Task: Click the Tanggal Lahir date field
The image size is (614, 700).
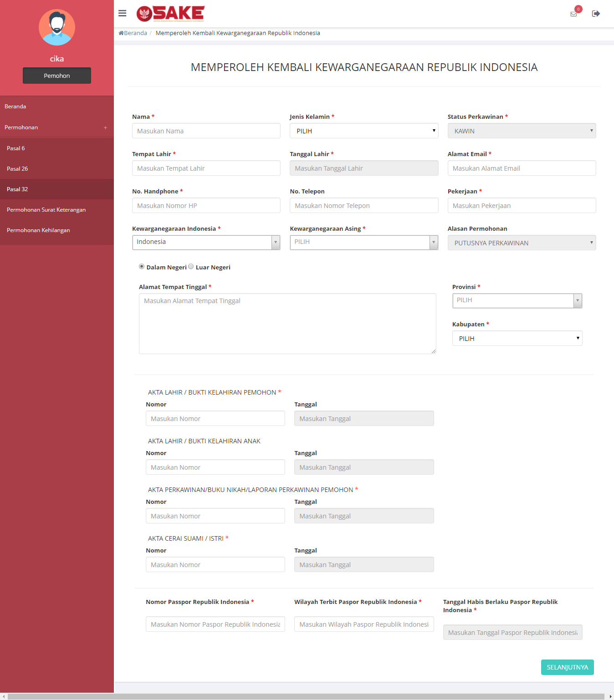Action: [x=364, y=168]
